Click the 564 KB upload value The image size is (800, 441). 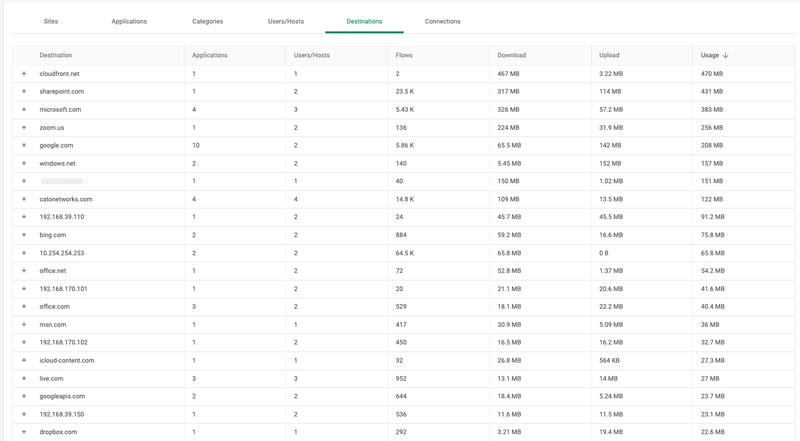coord(609,360)
